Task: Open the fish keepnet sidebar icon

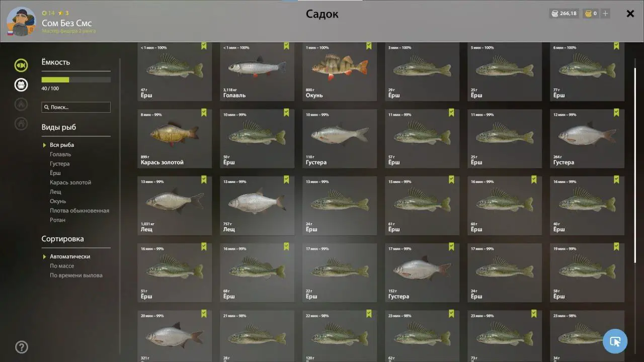Action: point(21,65)
